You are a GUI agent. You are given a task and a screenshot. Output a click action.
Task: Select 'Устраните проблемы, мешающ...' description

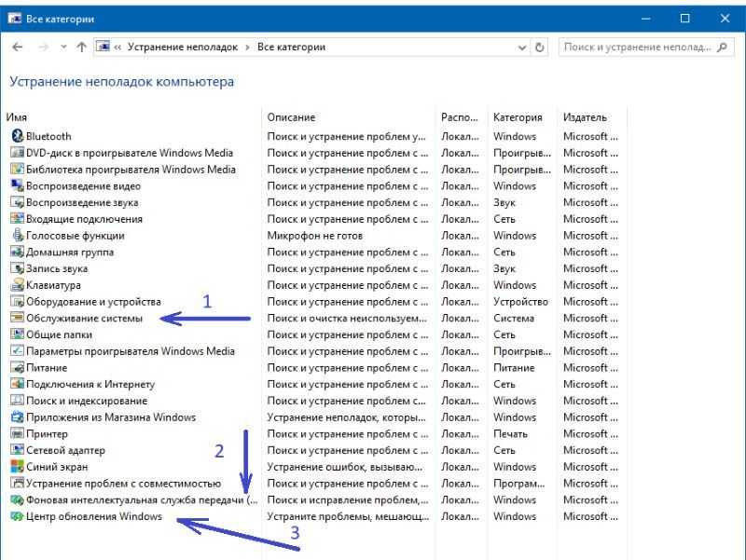click(x=348, y=516)
